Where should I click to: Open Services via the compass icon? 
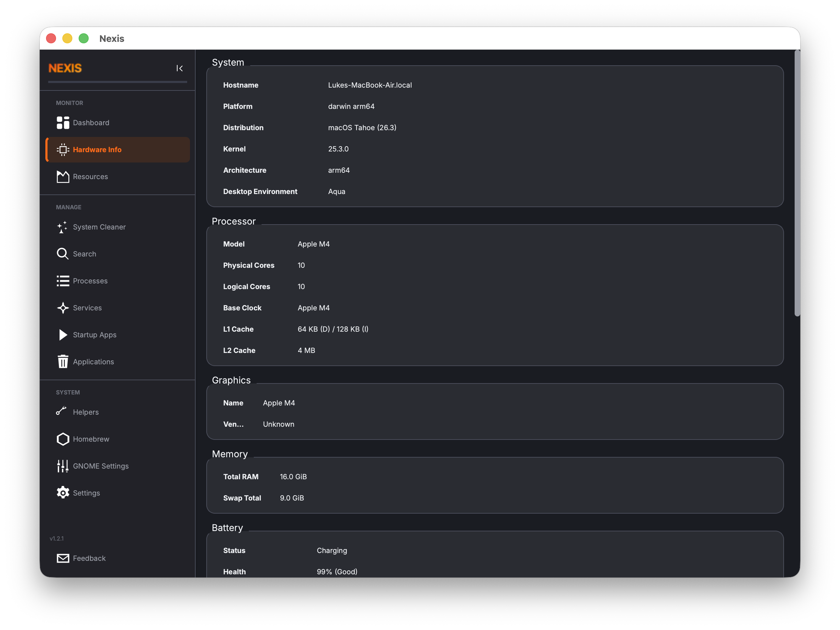[63, 308]
